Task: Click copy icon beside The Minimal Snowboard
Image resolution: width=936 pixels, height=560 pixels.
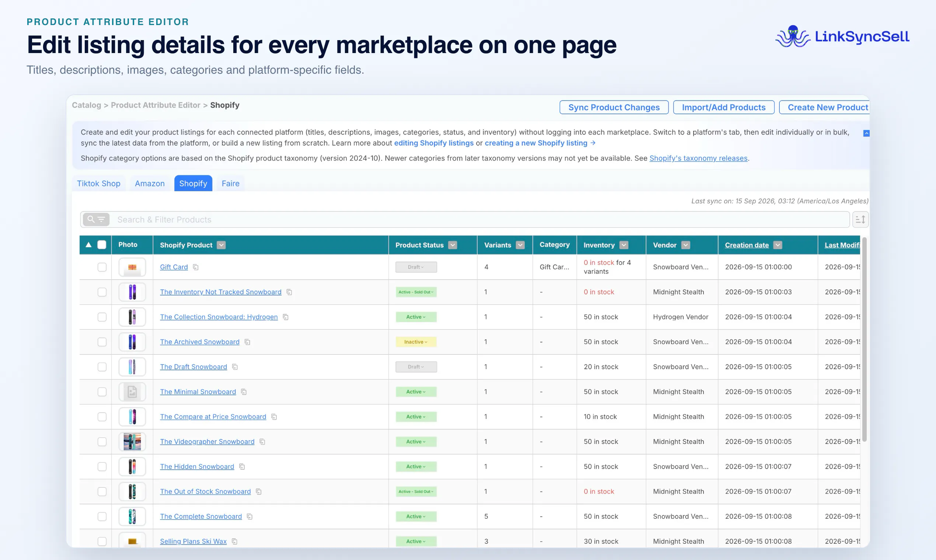Action: coord(244,392)
